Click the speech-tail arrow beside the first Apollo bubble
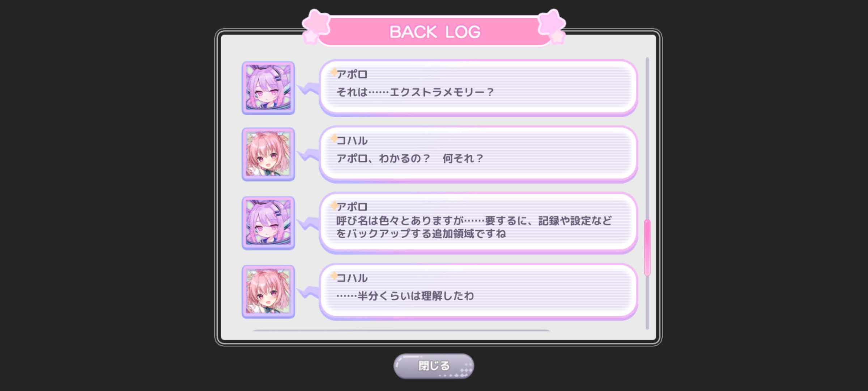Viewport: 868px width, 391px height. [308, 88]
